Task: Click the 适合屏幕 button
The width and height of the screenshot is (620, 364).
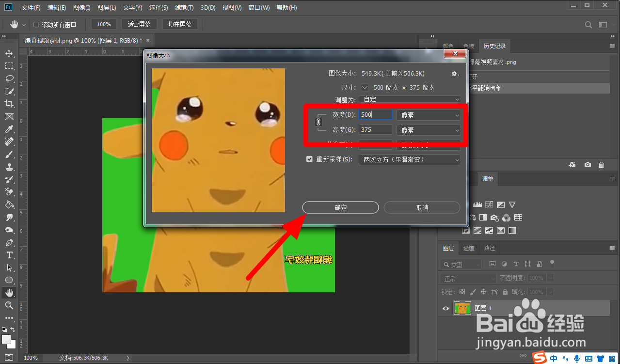Action: click(139, 24)
